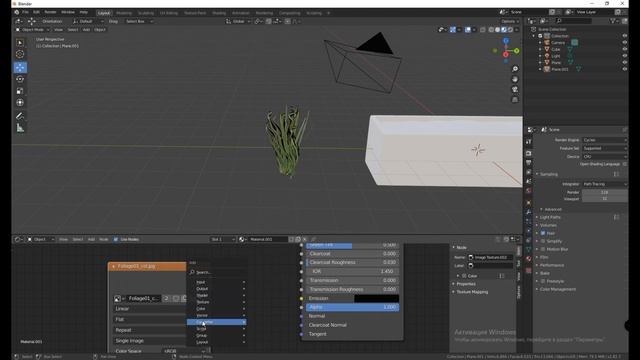Toggle the Simplify checkbox
Viewport: 640px width, 360px height.
[x=543, y=241]
